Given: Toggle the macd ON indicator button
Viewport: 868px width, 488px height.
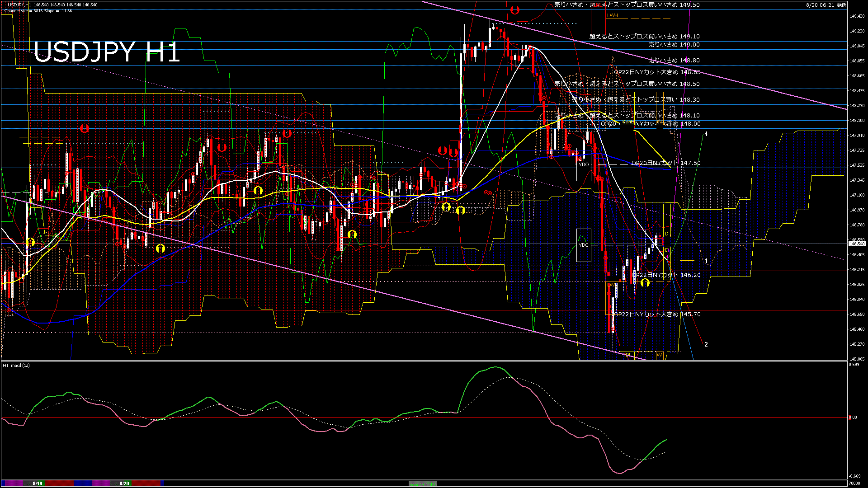Looking at the screenshot, I should click(x=423, y=483).
